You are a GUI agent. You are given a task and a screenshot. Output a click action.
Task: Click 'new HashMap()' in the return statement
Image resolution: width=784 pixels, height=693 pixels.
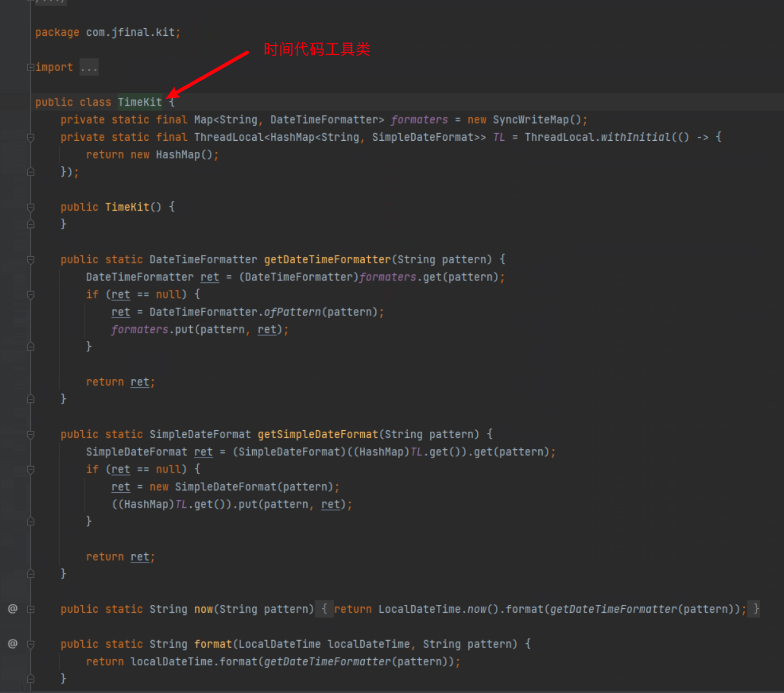172,155
